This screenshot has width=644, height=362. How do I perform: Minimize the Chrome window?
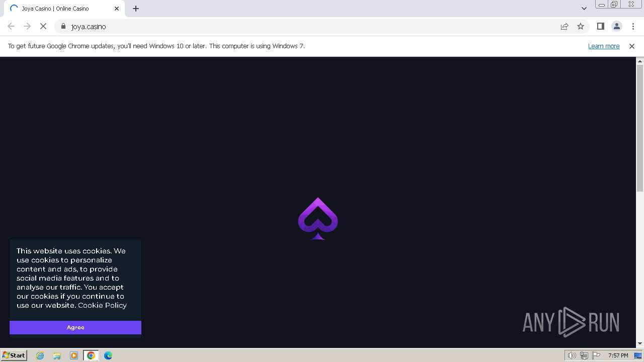point(601,5)
